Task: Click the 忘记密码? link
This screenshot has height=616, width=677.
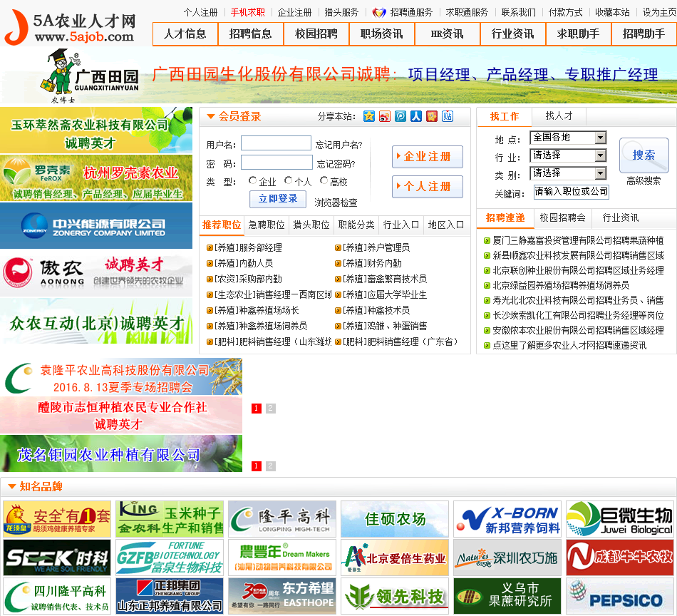Action: point(336,164)
